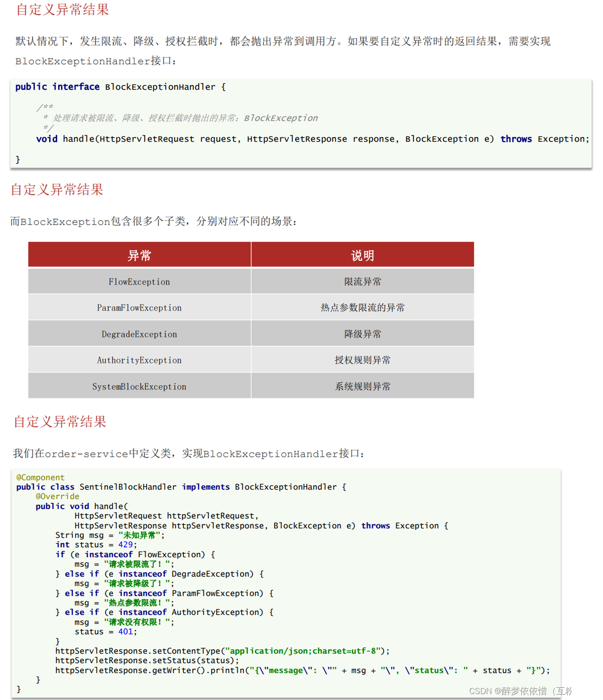Click the ParamFlowException table cell

[x=139, y=308]
